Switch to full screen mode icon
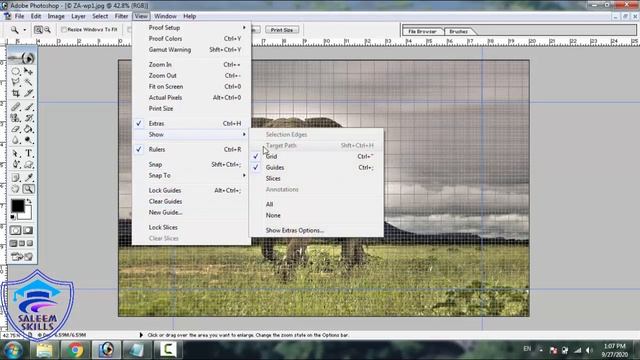Viewport: 640px width, 360px height. point(29,244)
